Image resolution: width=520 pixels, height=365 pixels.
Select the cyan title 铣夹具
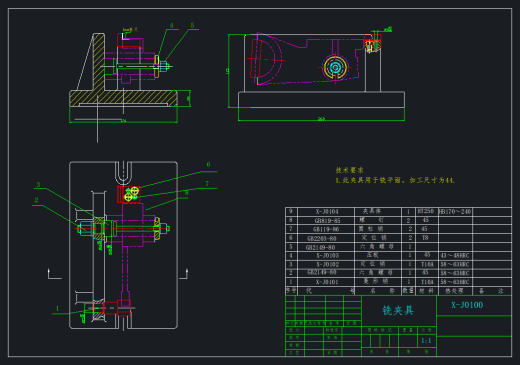(398, 310)
